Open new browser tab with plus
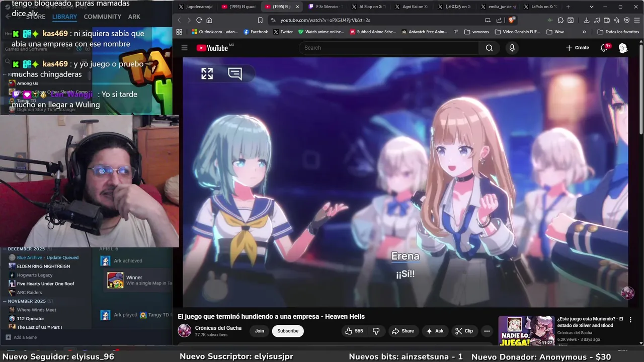The width and height of the screenshot is (644, 362). 568,7
